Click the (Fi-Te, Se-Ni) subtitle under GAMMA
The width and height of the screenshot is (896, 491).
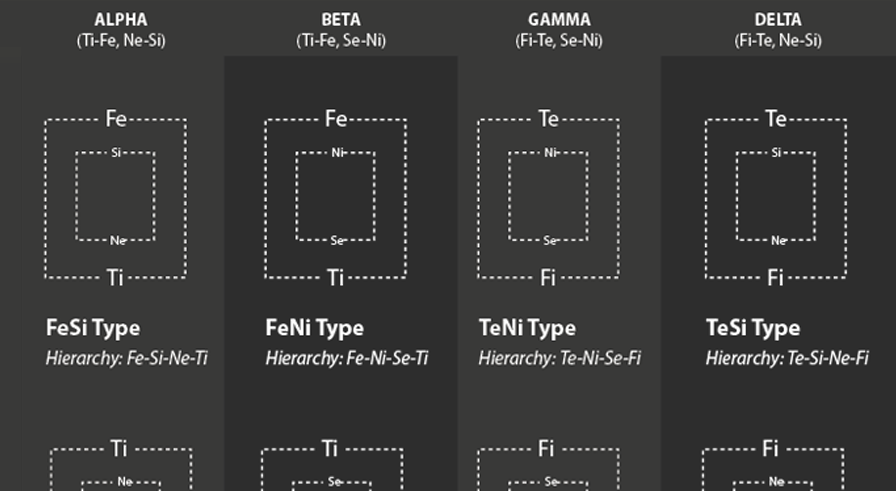(x=559, y=41)
